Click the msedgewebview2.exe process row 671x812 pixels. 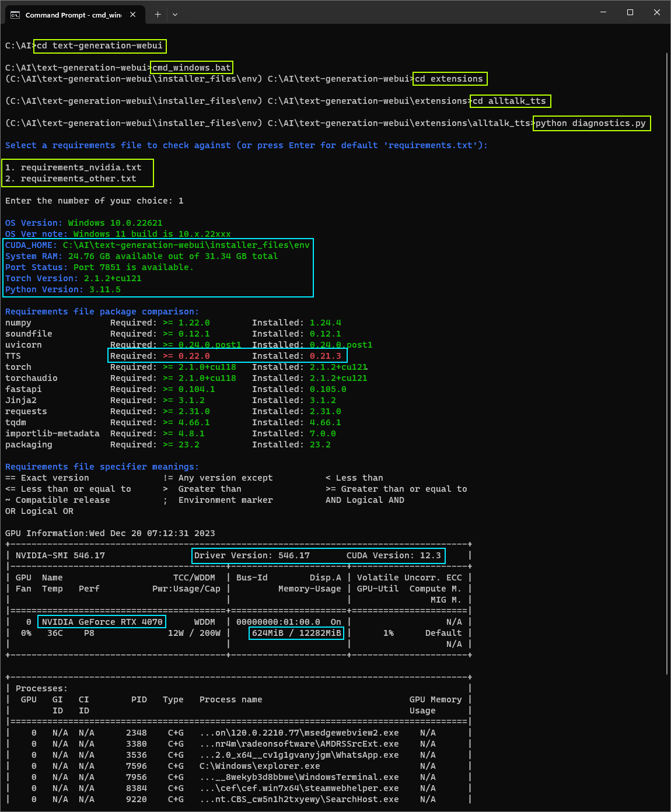(x=239, y=733)
